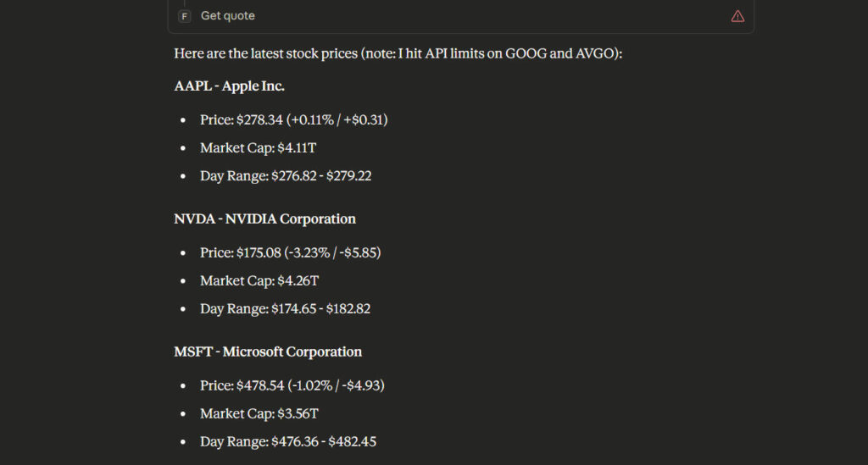The image size is (868, 465).
Task: Click the Apple Day Range line
Action: (286, 176)
